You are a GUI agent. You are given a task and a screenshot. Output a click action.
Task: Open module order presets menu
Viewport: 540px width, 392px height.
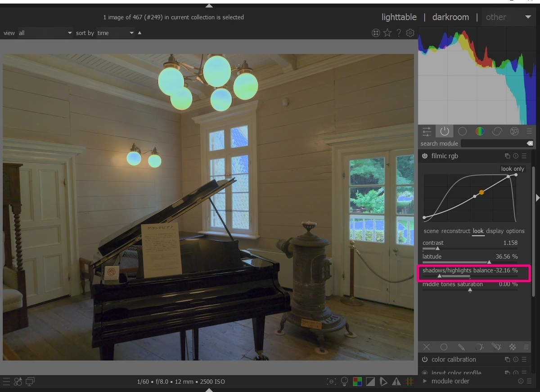[x=529, y=381]
